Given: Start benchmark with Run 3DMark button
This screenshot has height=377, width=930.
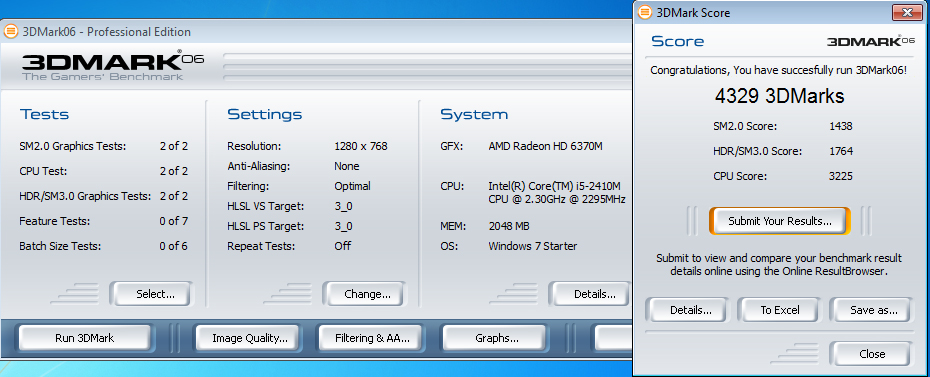Looking at the screenshot, I should point(84,338).
